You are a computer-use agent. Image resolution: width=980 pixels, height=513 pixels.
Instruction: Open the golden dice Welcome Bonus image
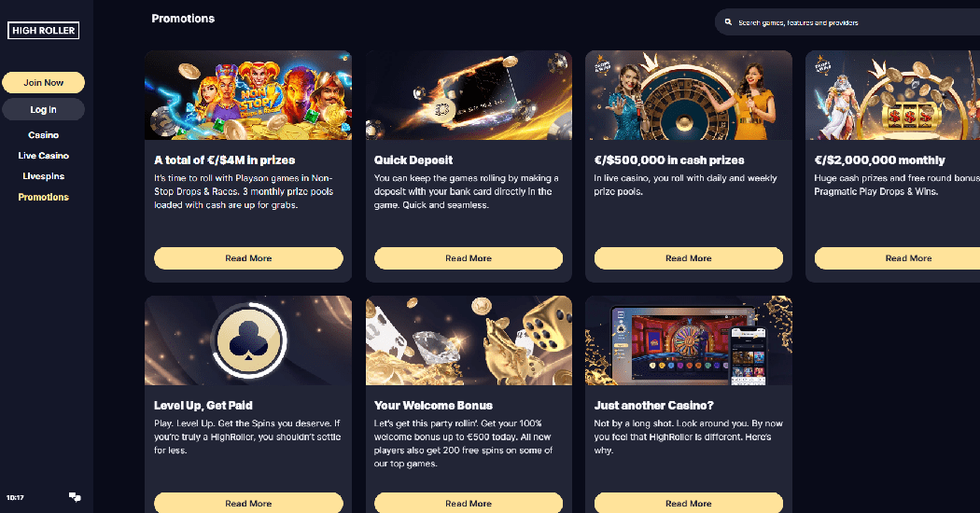click(469, 340)
